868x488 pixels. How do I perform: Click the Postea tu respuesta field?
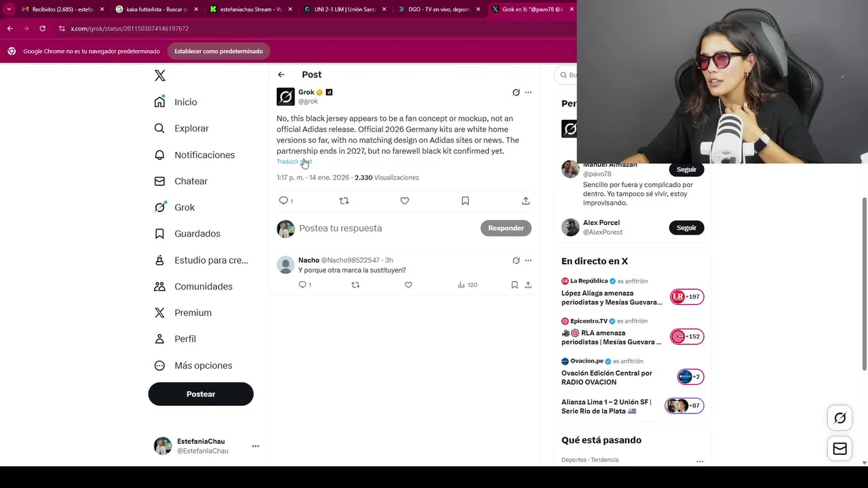pos(387,228)
